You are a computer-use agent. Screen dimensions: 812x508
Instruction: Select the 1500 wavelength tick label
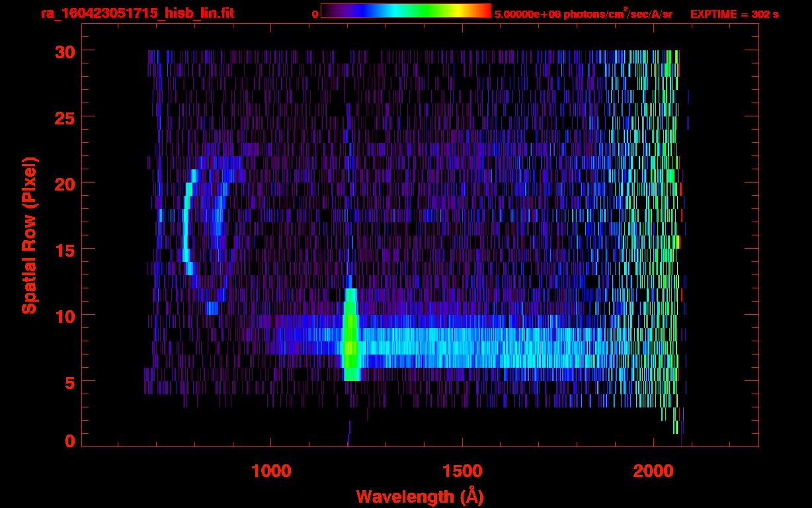[462, 470]
